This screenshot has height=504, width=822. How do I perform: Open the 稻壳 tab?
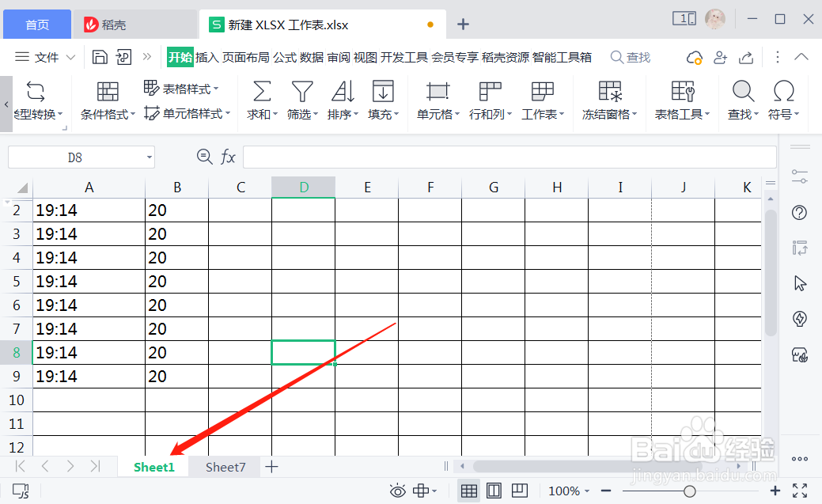click(x=134, y=24)
